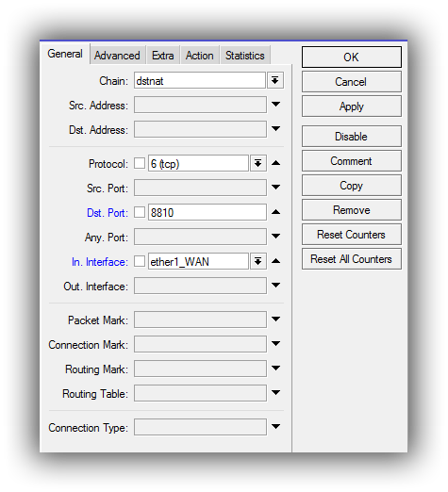This screenshot has width=448, height=492.
Task: Click into the Dst. Port 8810 field
Action: 207,212
